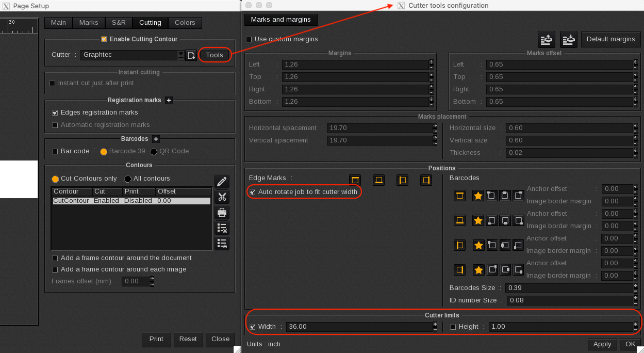Image resolution: width=644 pixels, height=353 pixels.
Task: Click the Default margins button
Action: click(x=610, y=39)
